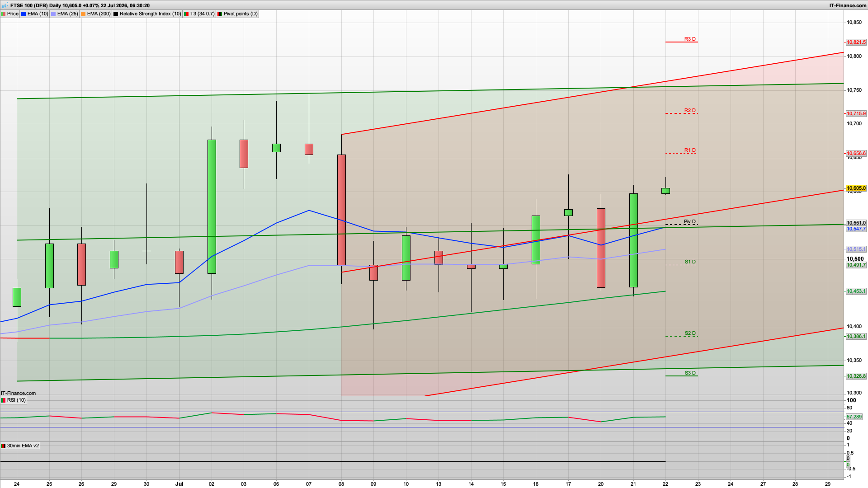Click the large red candle on 08 July
The width and height of the screenshot is (868, 488).
[341, 210]
